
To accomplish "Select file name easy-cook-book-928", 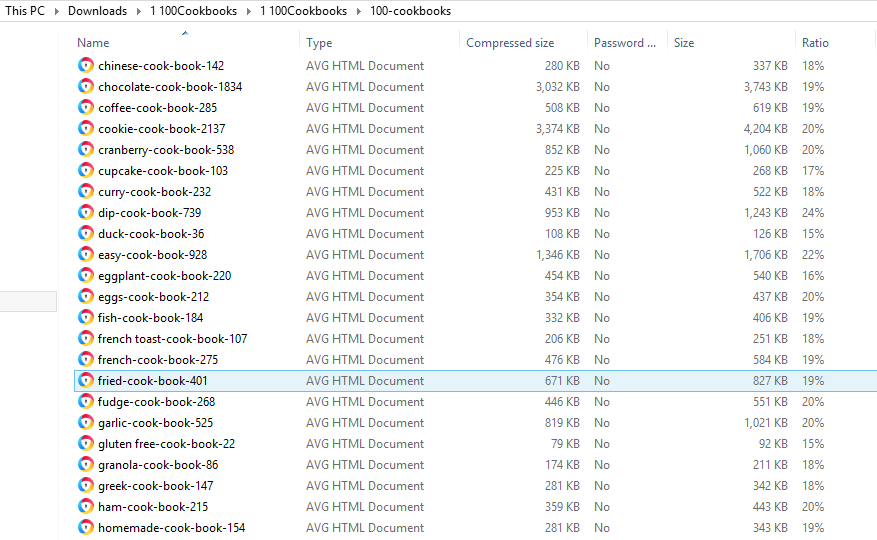I will (x=153, y=255).
